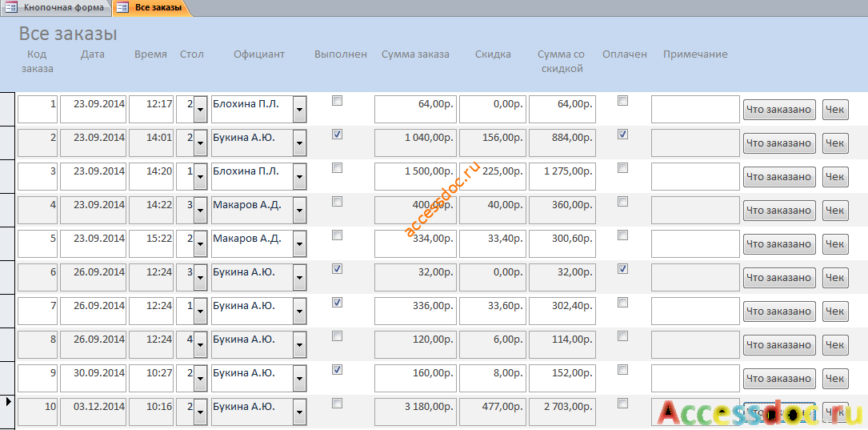The width and height of the screenshot is (868, 430).
Task: Click the Сумма заказа field showing 1 040,00р.
Action: click(x=416, y=143)
